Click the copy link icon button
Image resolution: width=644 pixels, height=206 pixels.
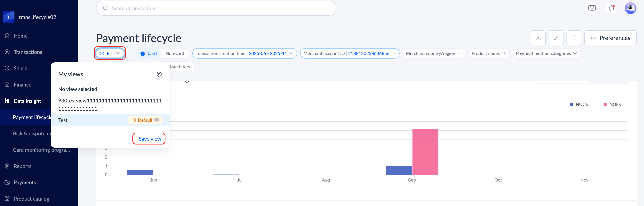coord(556,38)
